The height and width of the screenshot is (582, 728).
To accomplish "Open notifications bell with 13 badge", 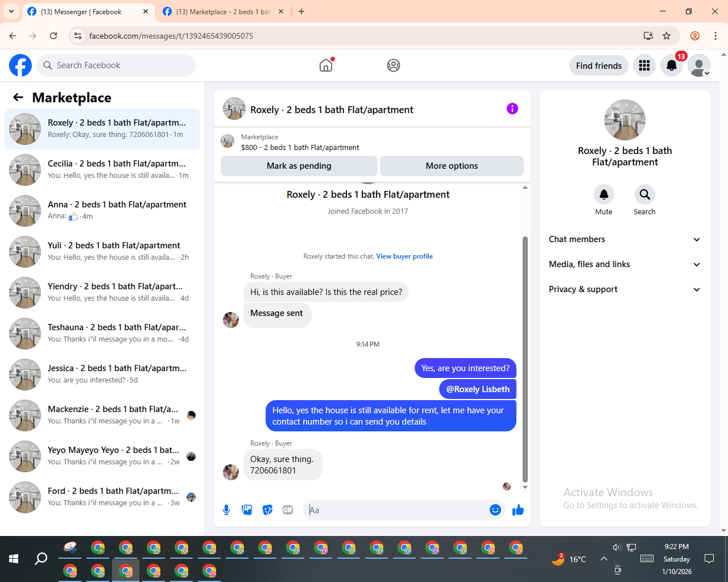I will tap(672, 65).
